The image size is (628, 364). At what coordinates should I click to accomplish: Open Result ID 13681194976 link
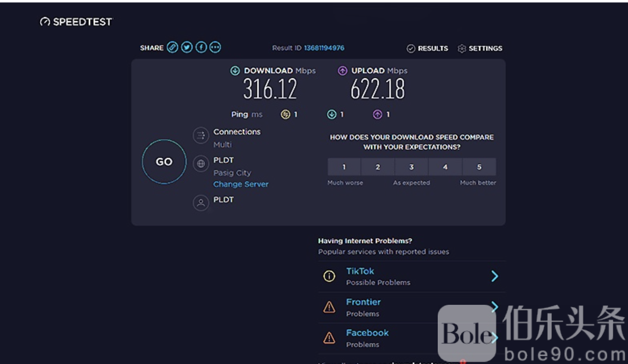point(324,48)
